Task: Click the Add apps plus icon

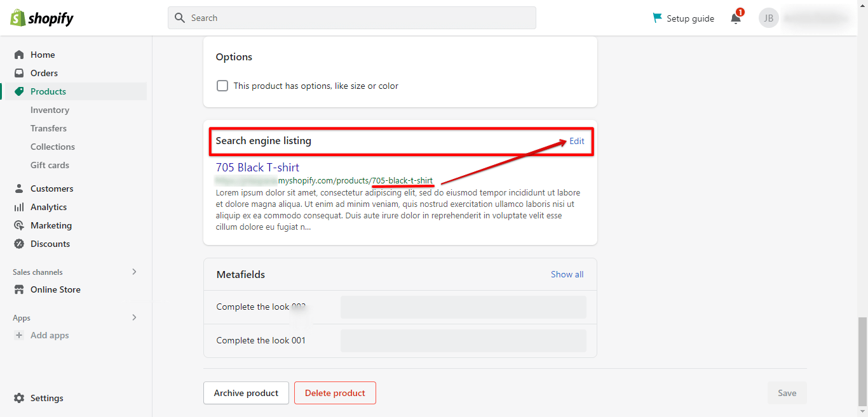Action: point(18,335)
